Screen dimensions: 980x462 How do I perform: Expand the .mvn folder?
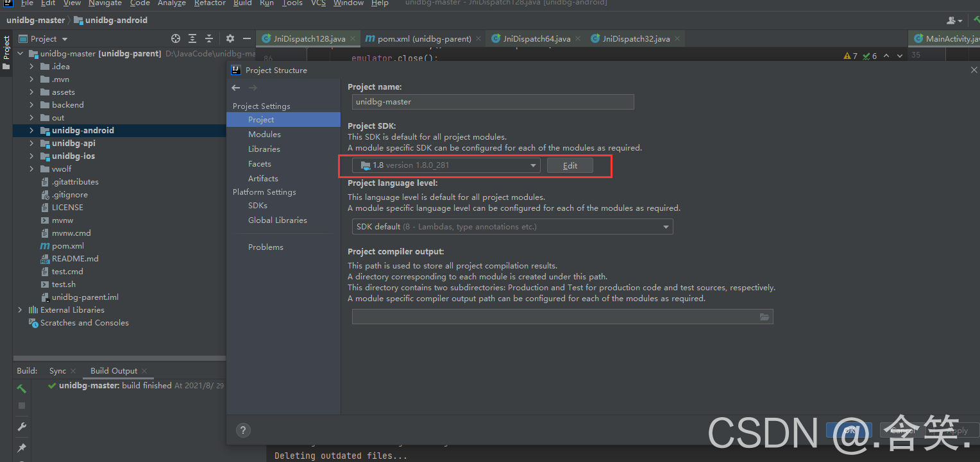point(31,79)
